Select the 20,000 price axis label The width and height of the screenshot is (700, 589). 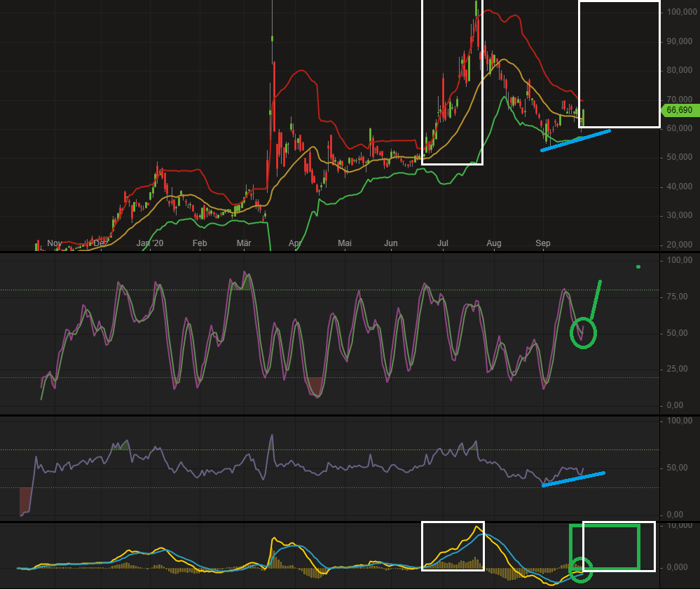pyautogui.click(x=680, y=245)
